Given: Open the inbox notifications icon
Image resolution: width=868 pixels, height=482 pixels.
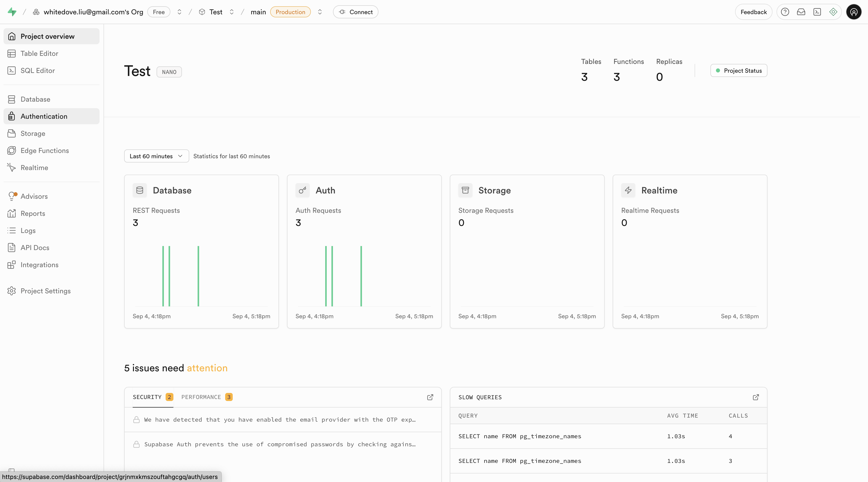Looking at the screenshot, I should coord(801,12).
